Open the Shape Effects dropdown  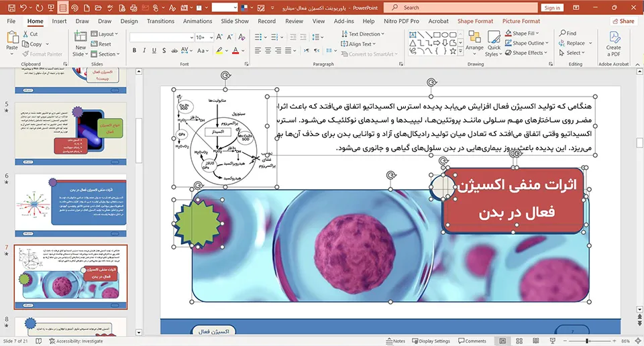tap(526, 52)
